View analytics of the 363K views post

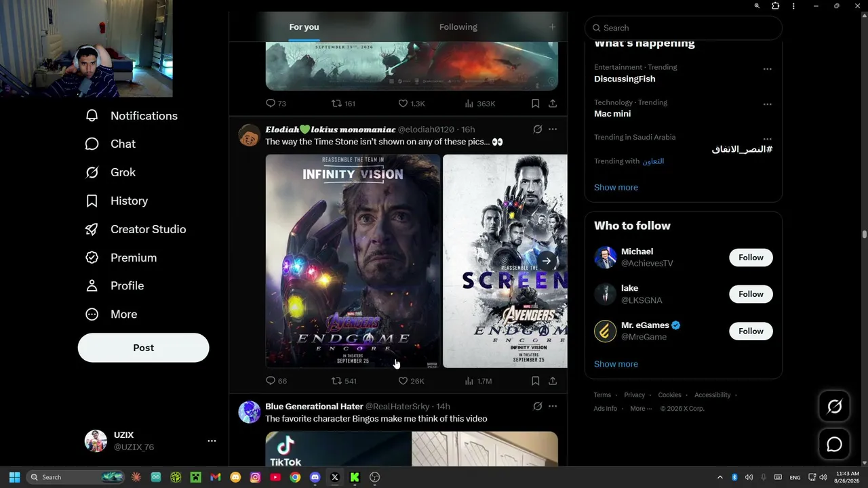point(479,104)
